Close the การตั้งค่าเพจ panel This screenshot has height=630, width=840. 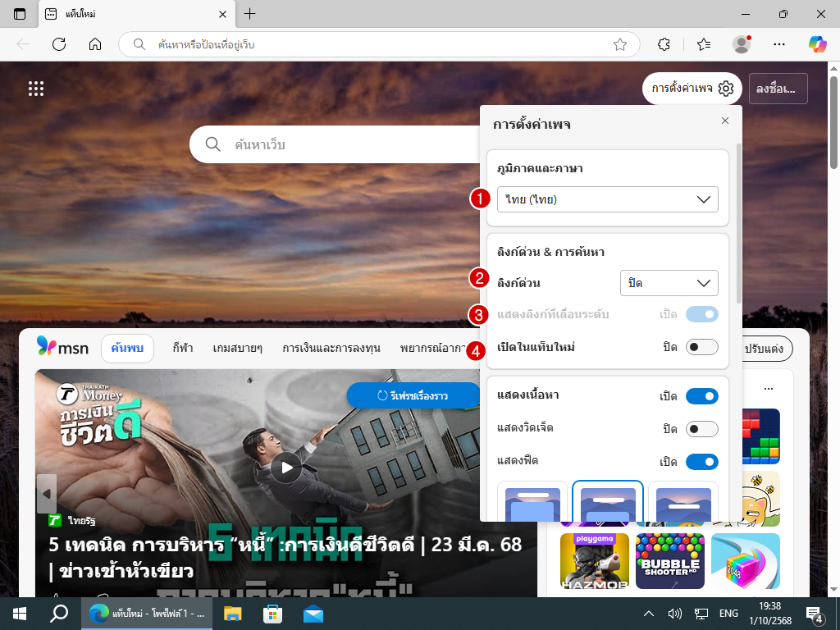(x=724, y=121)
